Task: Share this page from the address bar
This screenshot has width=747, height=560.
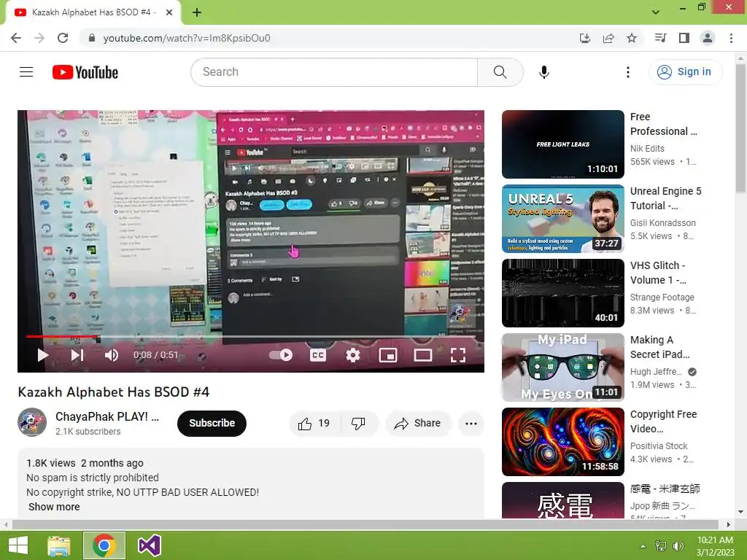Action: [608, 38]
